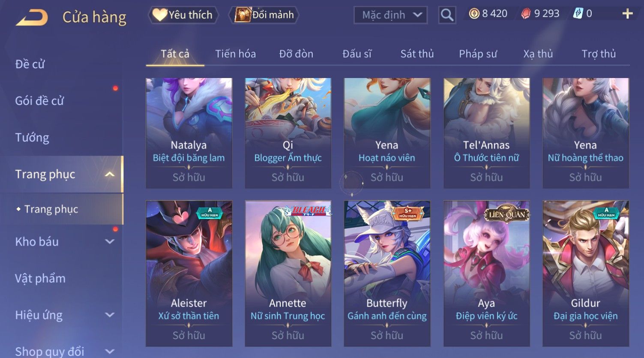Open Yêu thích heart favorites

183,15
